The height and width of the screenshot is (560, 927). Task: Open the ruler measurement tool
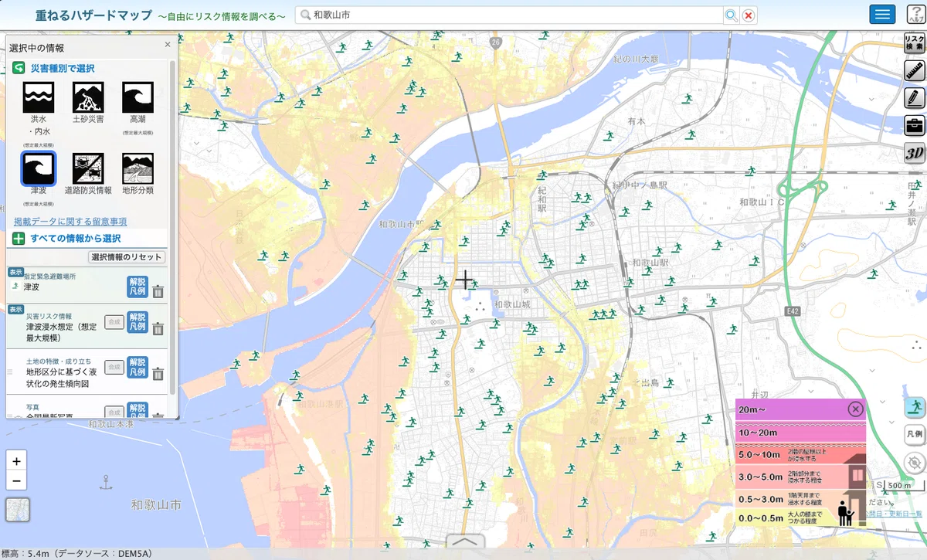915,70
